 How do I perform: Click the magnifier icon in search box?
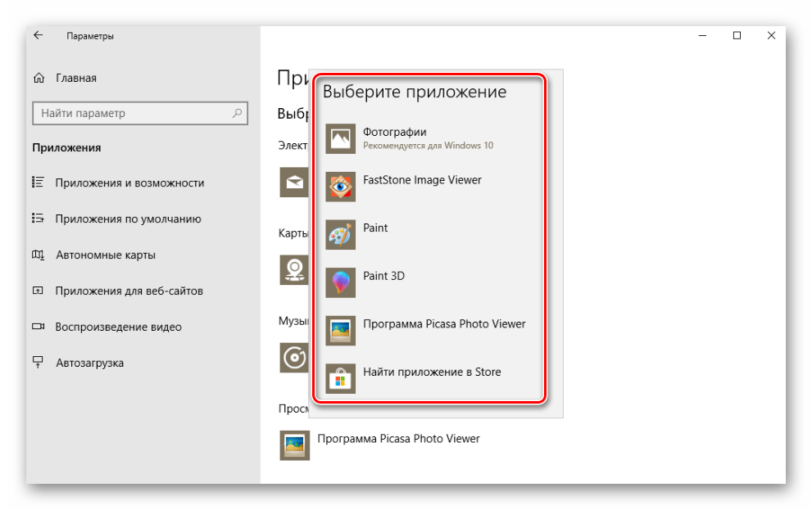(237, 113)
